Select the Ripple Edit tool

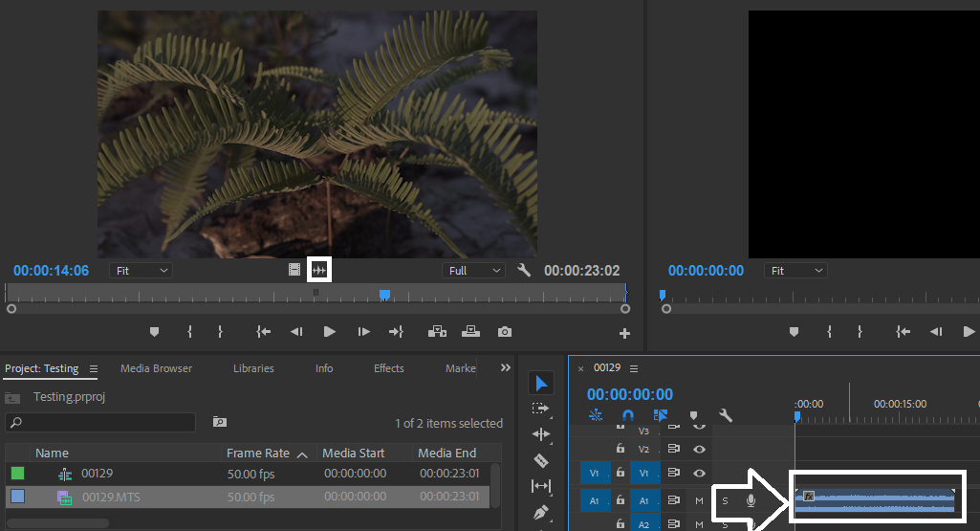click(541, 434)
